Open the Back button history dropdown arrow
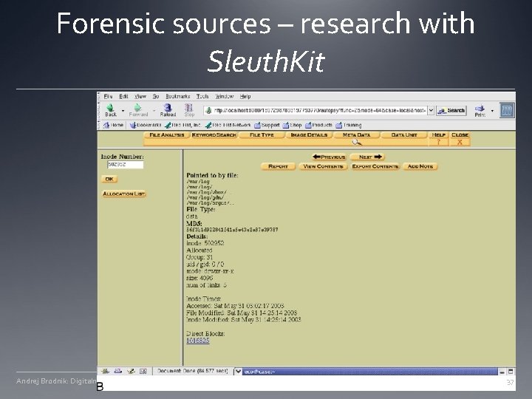532x399 pixels. pyautogui.click(x=123, y=111)
